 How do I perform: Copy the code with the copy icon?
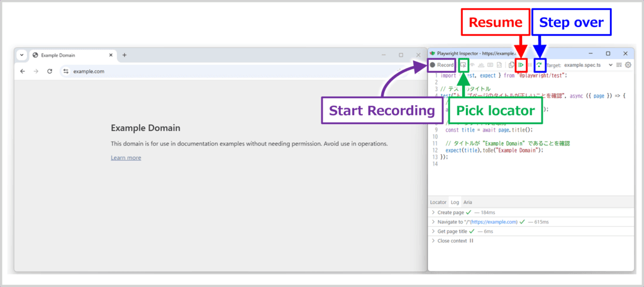point(512,65)
